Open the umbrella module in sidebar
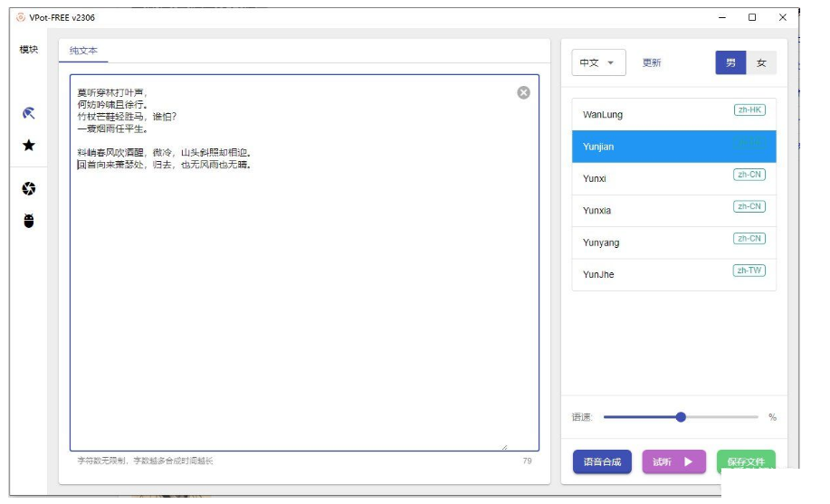 (29, 113)
